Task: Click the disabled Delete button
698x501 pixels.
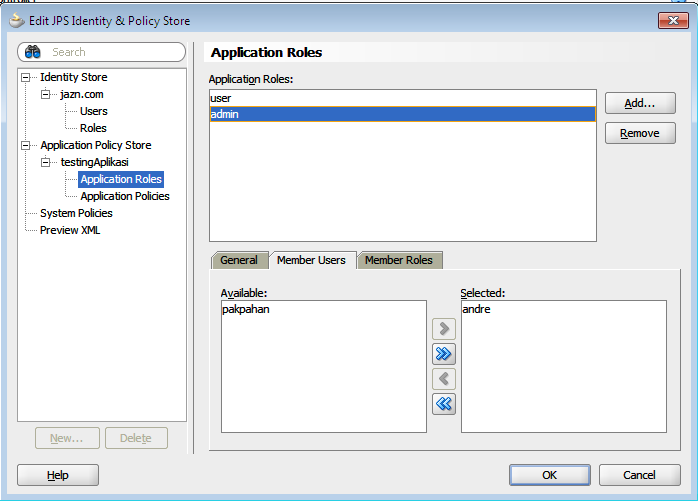Action: click(136, 438)
